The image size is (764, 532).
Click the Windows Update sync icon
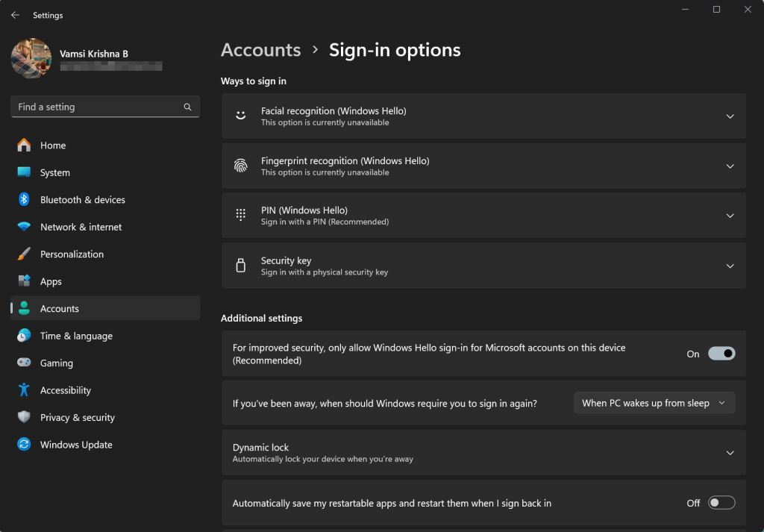point(24,444)
